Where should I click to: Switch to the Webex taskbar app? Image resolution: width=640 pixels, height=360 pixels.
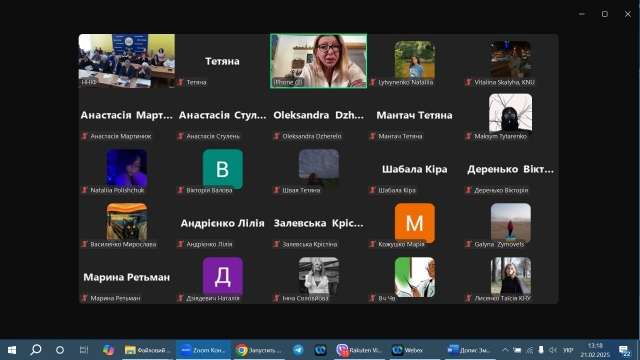point(413,350)
